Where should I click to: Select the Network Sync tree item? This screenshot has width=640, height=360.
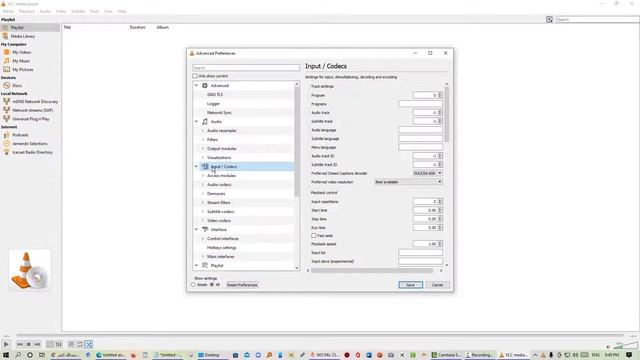pos(219,113)
